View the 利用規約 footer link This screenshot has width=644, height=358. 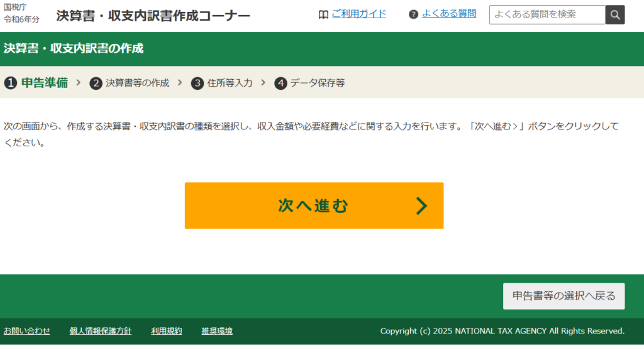click(x=167, y=331)
